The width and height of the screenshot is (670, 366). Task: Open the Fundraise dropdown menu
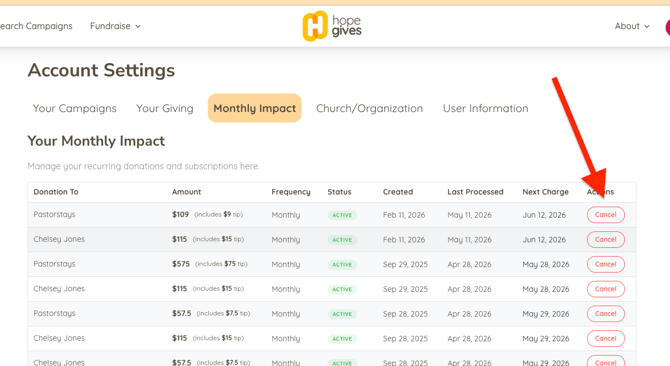[115, 26]
